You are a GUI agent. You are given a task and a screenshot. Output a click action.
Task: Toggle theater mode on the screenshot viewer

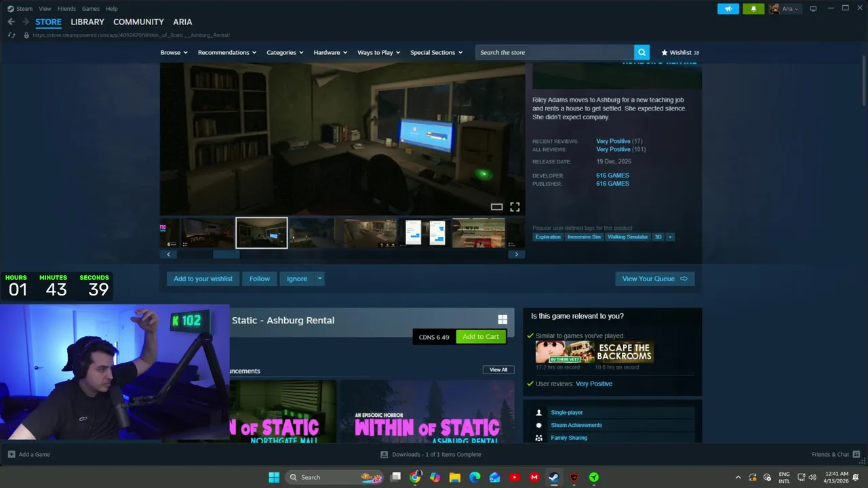496,207
